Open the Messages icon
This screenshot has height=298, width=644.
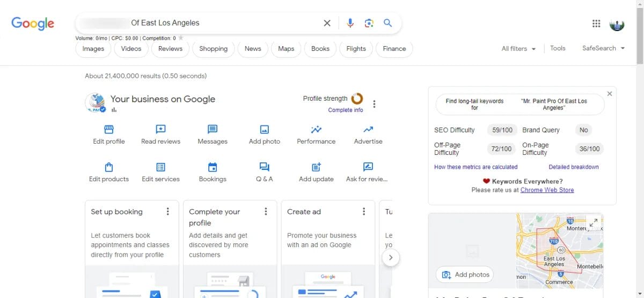pyautogui.click(x=213, y=129)
